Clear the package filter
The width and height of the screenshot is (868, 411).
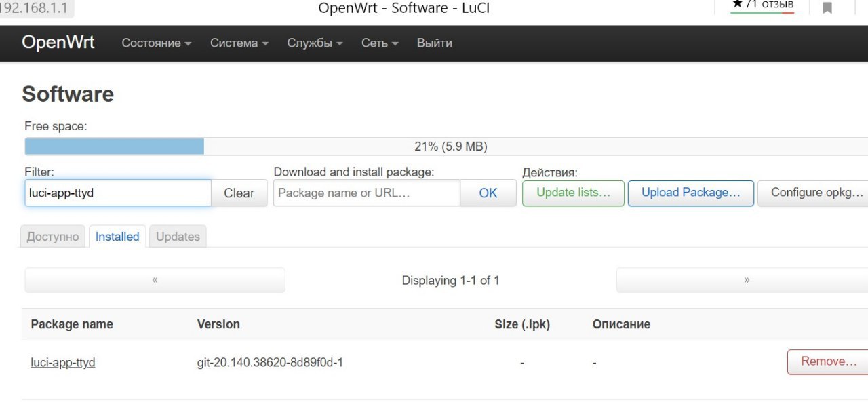239,193
